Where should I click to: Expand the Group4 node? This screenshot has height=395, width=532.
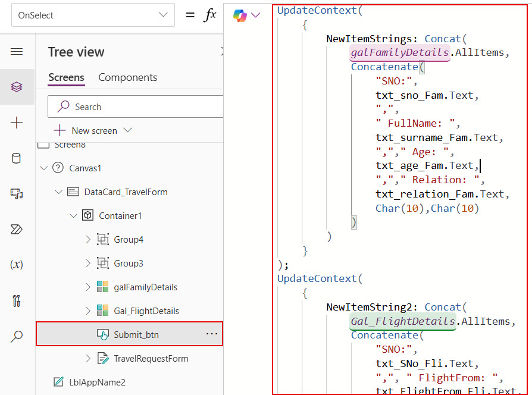click(x=88, y=239)
